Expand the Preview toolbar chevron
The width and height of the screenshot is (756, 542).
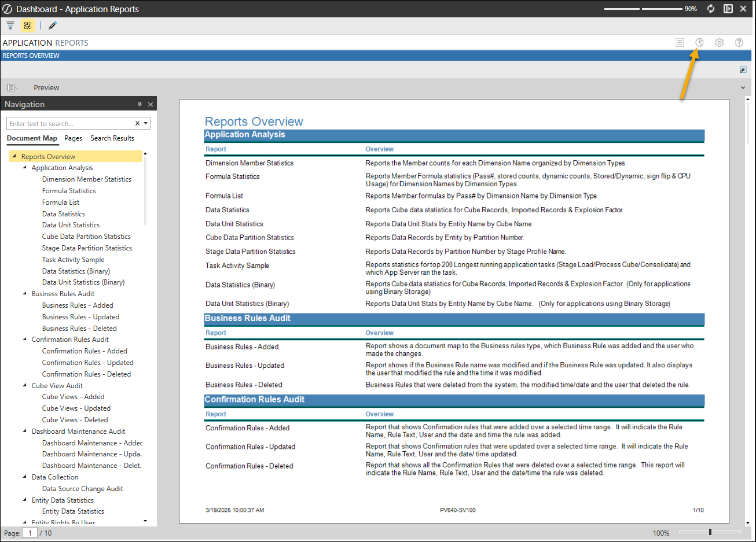(x=743, y=88)
